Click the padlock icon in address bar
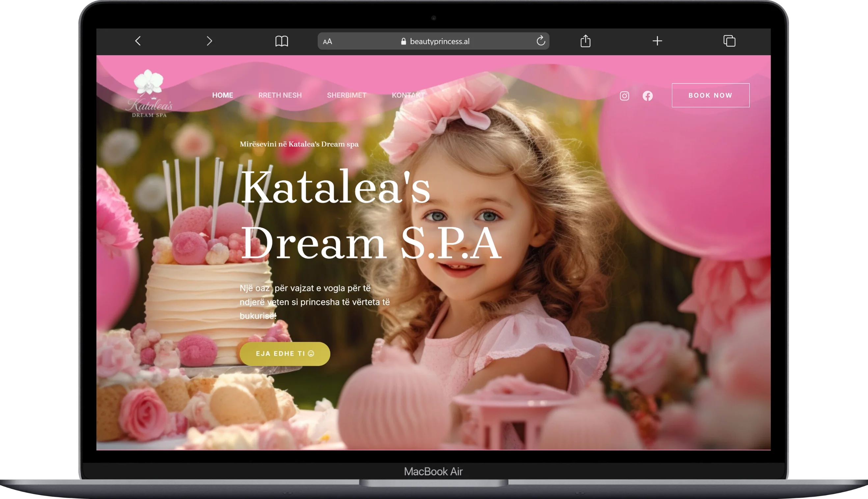868x499 pixels. 403,42
